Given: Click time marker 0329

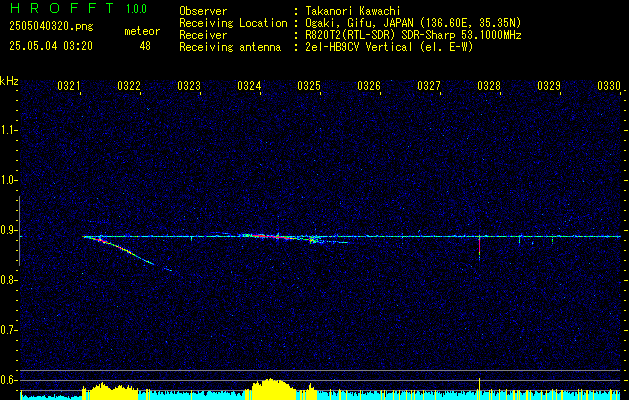Looking at the screenshot, I should [x=549, y=86].
